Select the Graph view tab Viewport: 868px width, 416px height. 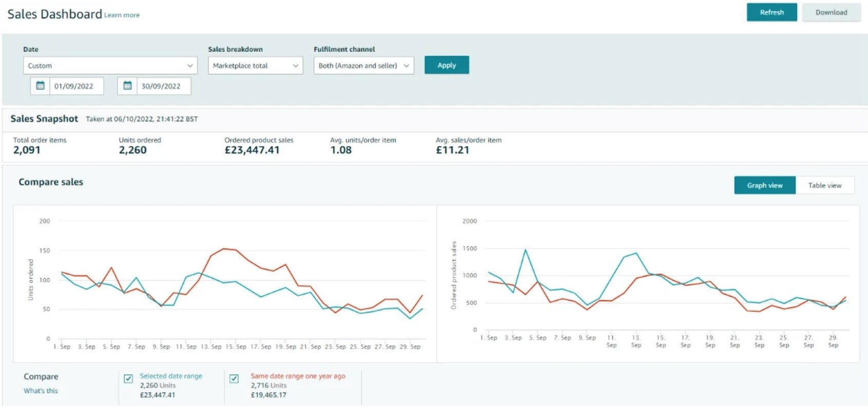click(764, 185)
